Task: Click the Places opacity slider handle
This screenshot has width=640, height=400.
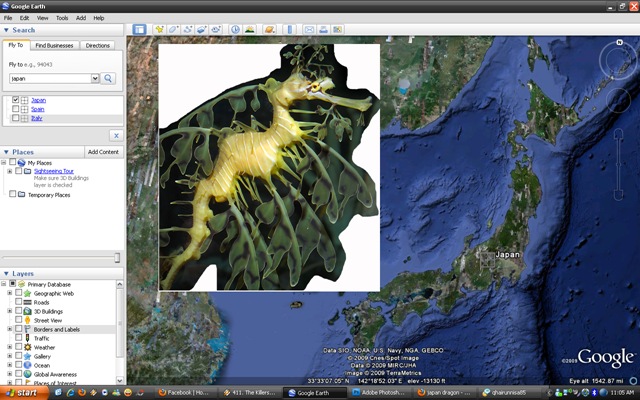Action: point(117,258)
